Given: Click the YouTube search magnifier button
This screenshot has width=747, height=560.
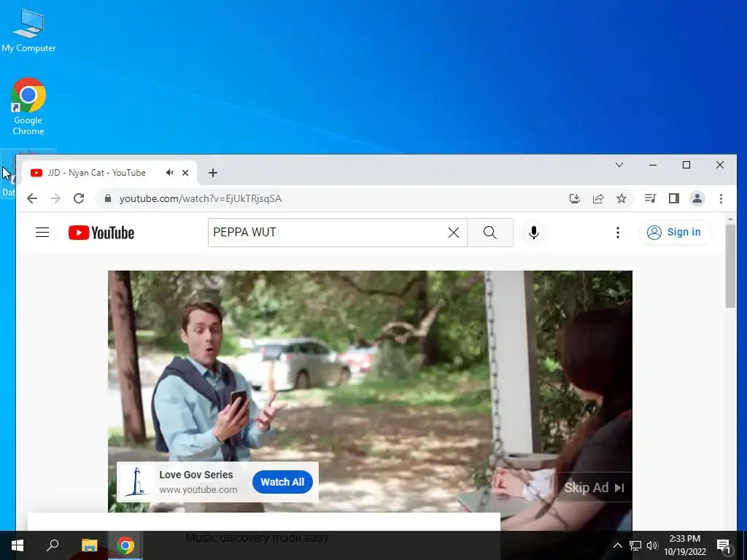Looking at the screenshot, I should [x=489, y=233].
